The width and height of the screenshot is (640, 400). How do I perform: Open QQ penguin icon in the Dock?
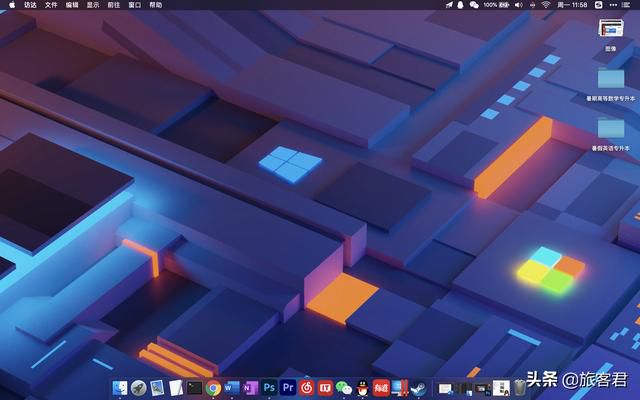point(362,388)
